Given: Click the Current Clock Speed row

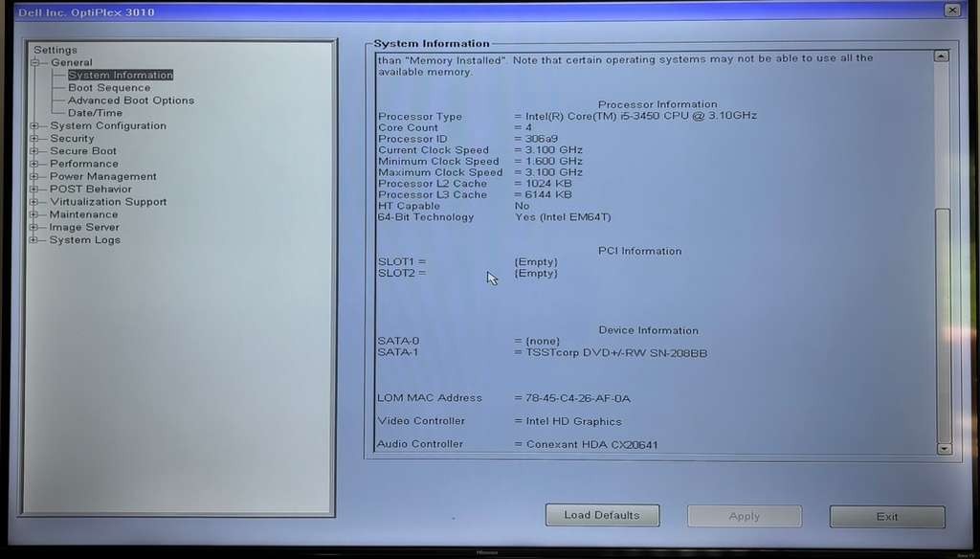Looking at the screenshot, I should point(480,150).
